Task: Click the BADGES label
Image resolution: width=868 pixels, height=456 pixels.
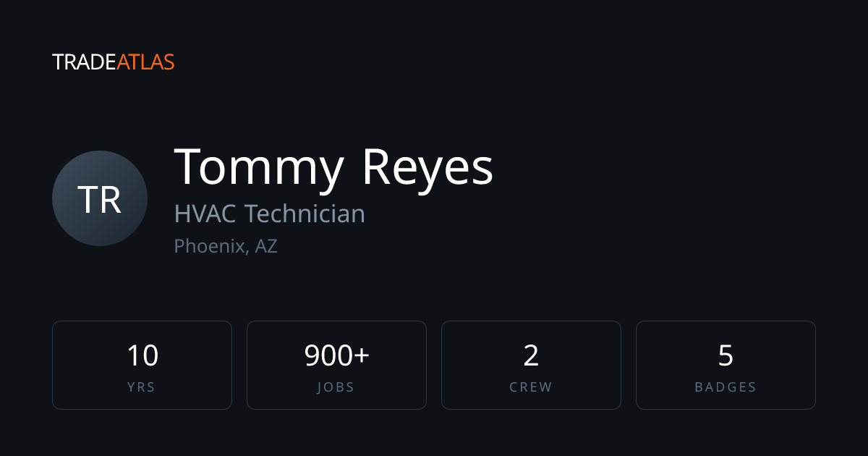Action: click(x=726, y=387)
